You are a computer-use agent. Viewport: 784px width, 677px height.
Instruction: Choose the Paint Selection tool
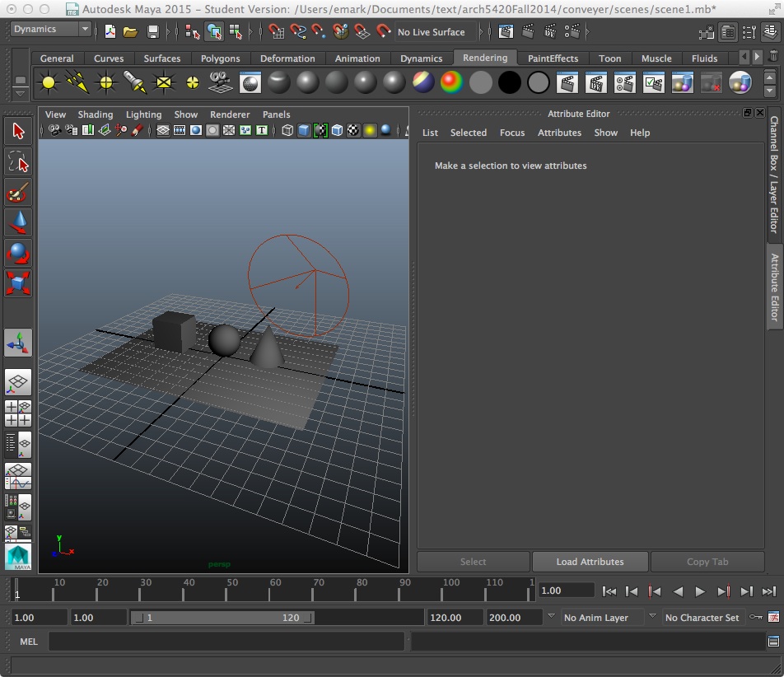coord(18,192)
